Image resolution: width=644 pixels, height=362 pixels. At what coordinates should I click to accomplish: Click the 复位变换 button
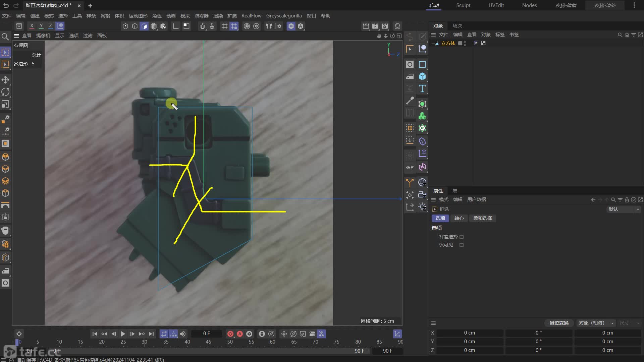click(559, 323)
